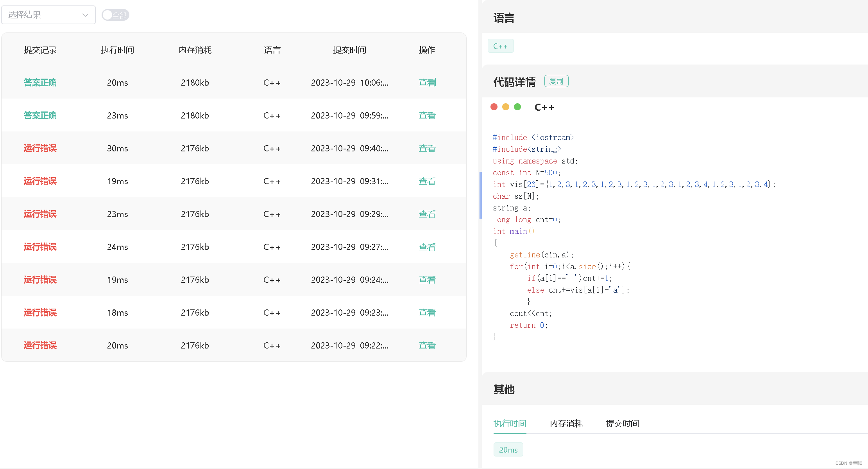Click 查看 in the 09:23 submission row

click(427, 313)
